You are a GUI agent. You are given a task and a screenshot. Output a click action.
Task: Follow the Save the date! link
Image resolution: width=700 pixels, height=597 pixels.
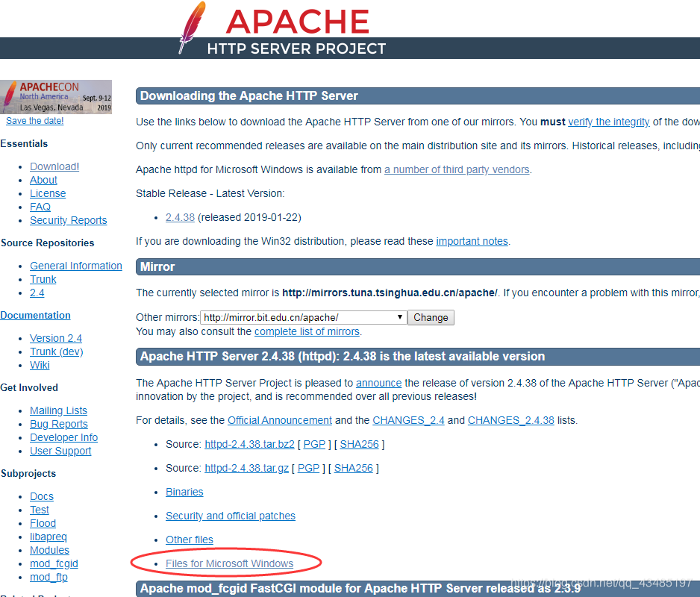(x=35, y=121)
